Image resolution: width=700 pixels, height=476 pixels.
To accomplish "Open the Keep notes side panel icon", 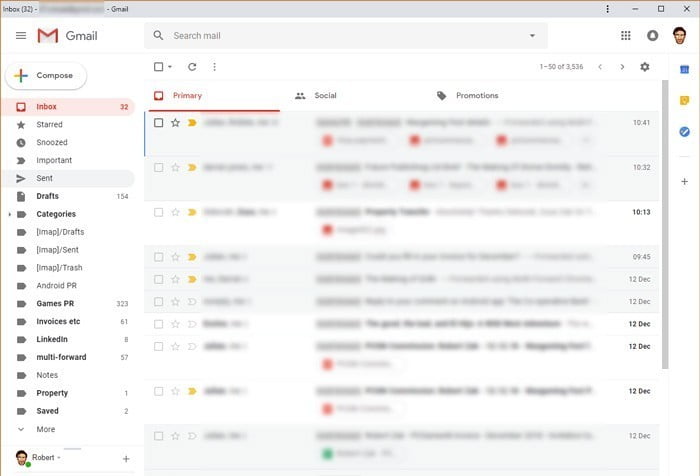I will click(x=684, y=100).
